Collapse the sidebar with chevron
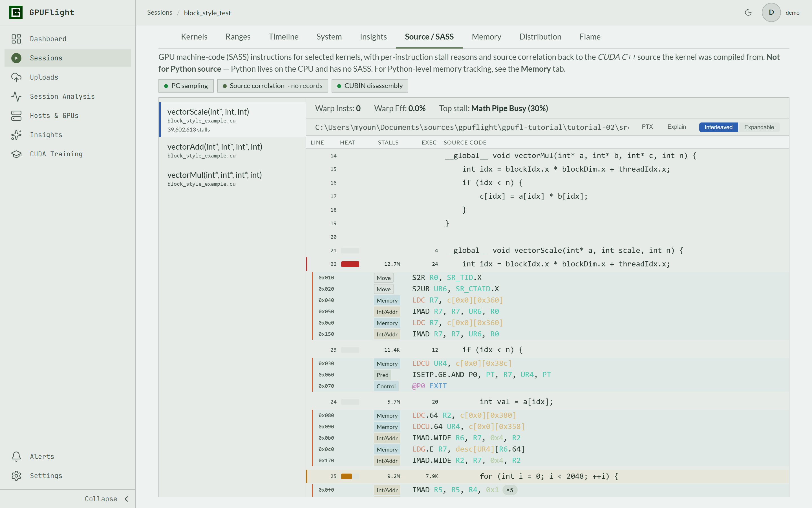This screenshot has width=812, height=508. pos(127,499)
